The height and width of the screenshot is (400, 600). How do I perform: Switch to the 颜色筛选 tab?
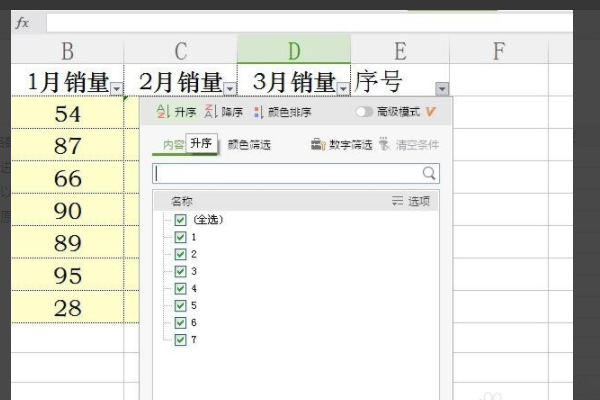tap(249, 145)
